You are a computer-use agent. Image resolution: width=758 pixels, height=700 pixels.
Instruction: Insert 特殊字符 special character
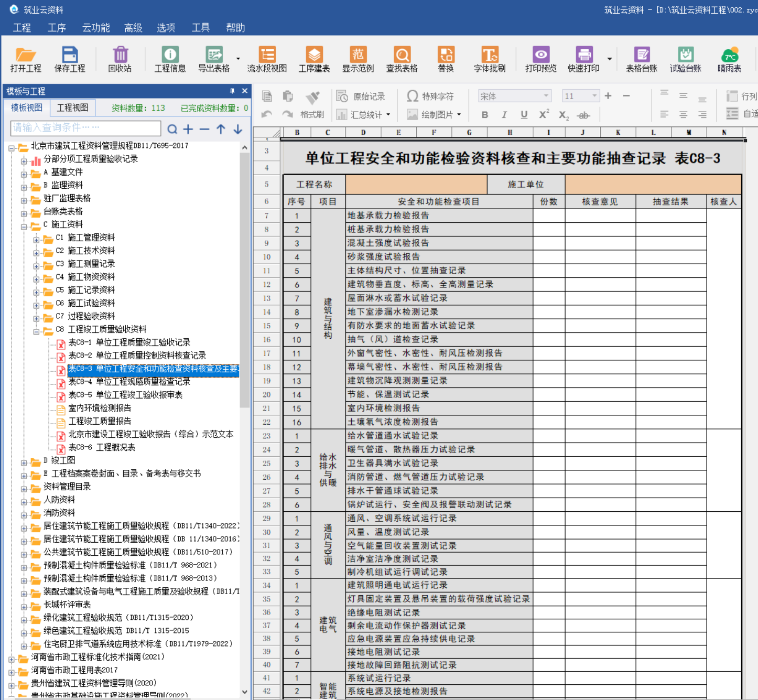tap(430, 96)
